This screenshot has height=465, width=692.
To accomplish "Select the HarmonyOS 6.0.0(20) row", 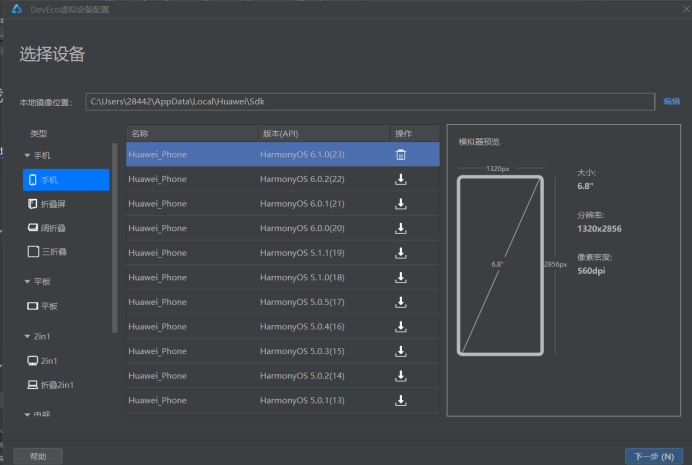I will point(282,229).
